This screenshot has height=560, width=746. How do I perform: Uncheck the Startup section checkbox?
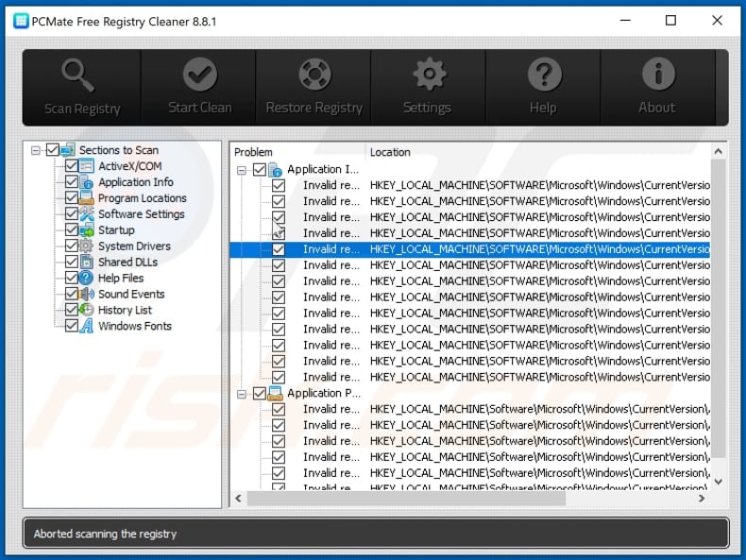(x=72, y=230)
